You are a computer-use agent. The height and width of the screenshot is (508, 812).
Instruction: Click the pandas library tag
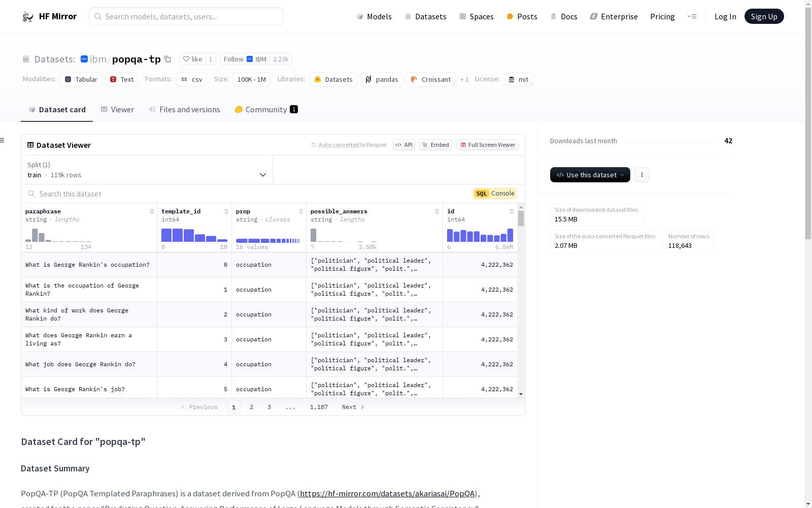pyautogui.click(x=382, y=79)
